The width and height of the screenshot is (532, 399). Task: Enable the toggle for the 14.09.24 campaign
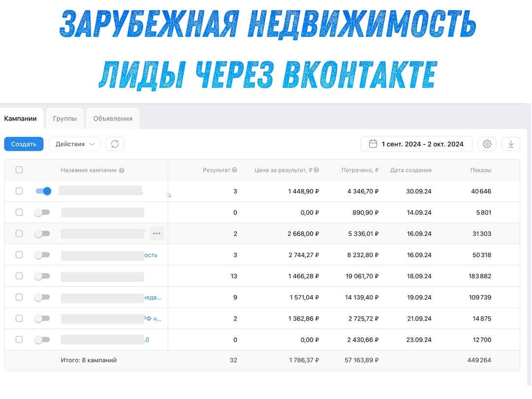click(42, 212)
